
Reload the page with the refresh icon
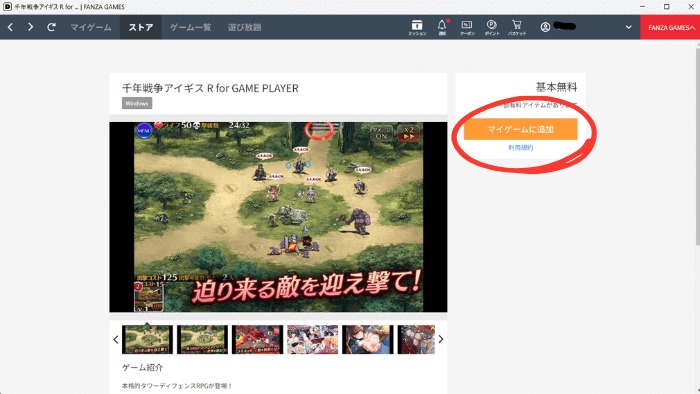pos(51,27)
